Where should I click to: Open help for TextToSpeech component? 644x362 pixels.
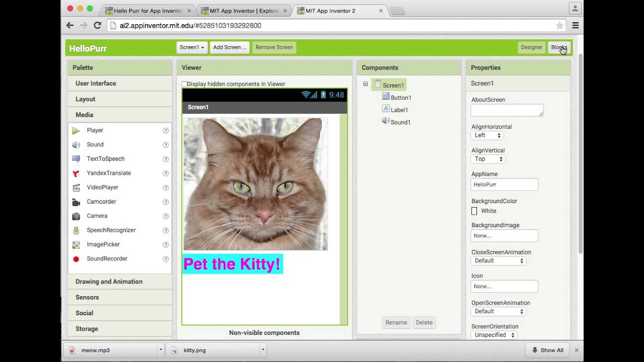[166, 159]
